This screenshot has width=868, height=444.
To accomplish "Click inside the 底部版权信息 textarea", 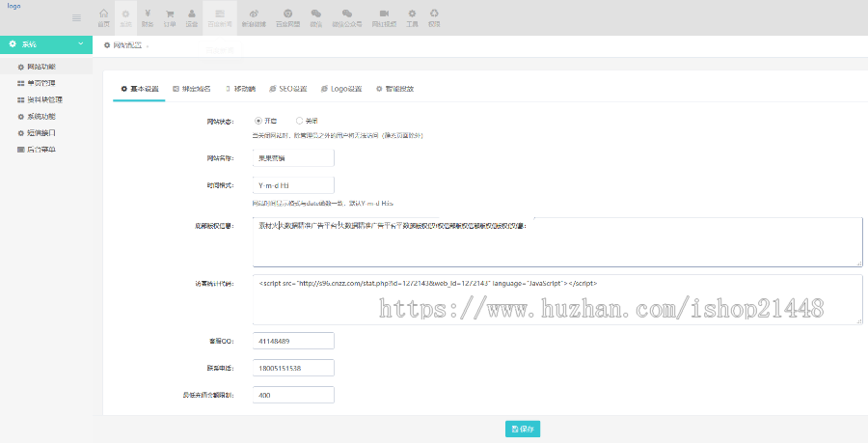I will click(x=557, y=242).
